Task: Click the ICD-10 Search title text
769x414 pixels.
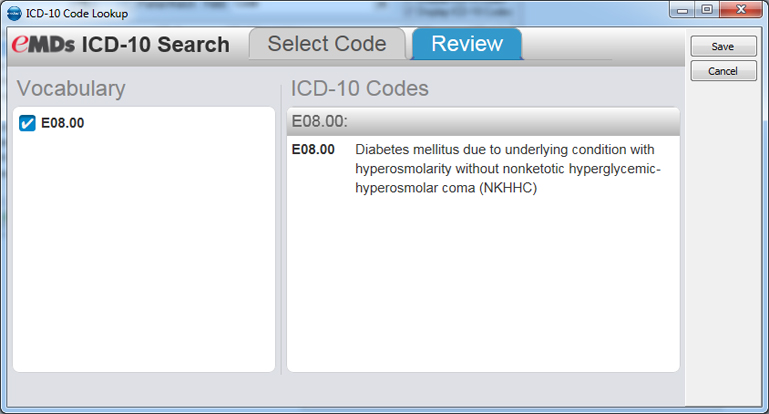Action: point(155,45)
